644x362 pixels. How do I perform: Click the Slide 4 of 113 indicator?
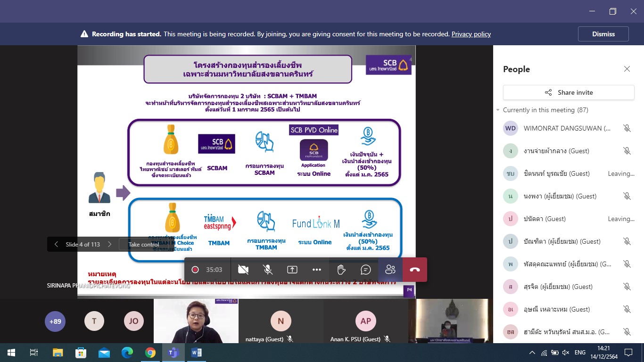[x=83, y=244]
